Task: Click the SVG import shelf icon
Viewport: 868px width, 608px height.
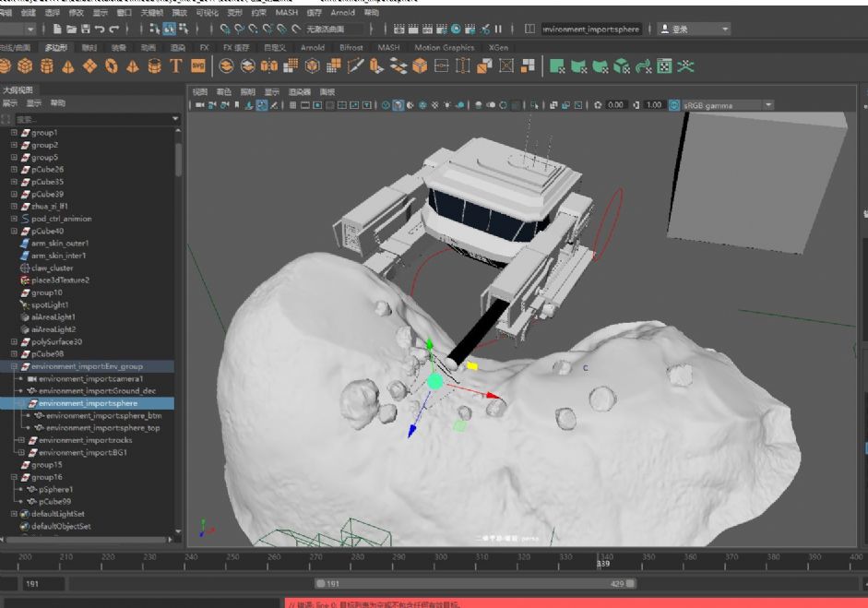Action: (x=197, y=66)
